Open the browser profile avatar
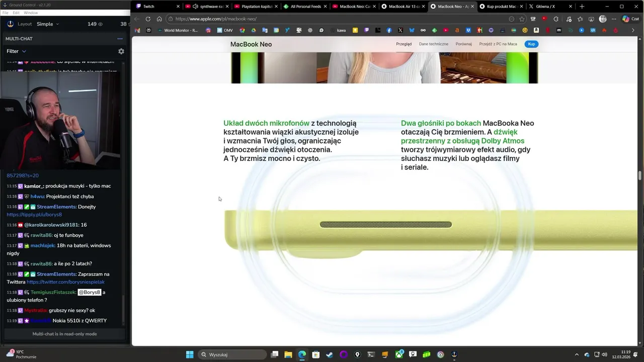This screenshot has height=362, width=644. 603,19
